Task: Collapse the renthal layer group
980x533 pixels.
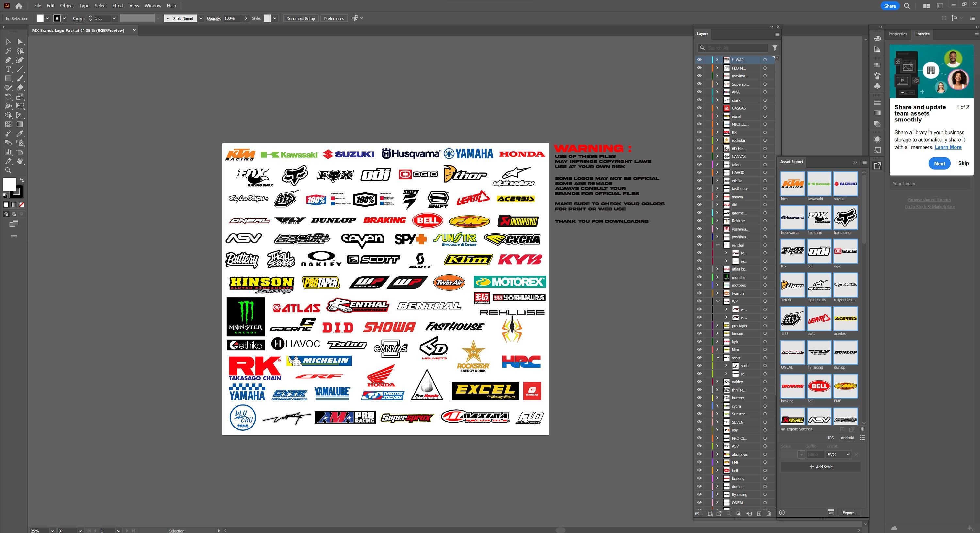Action: pyautogui.click(x=718, y=245)
